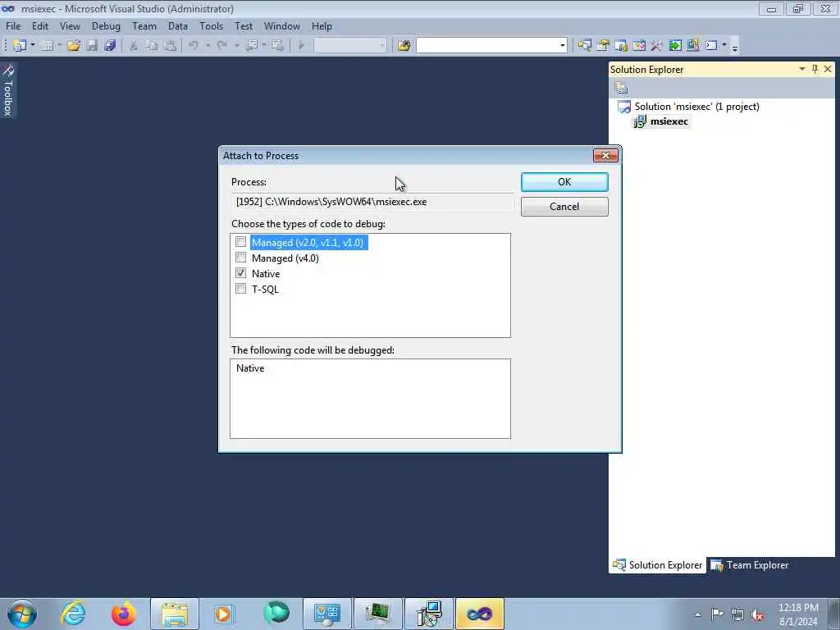Open the collapsed Toolbox side tab
The image size is (840, 630).
click(8, 90)
